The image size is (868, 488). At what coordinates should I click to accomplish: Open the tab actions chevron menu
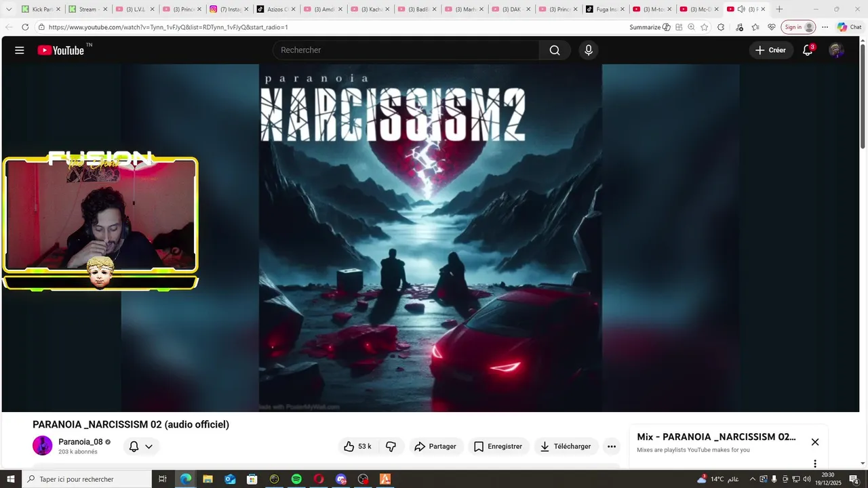click(9, 9)
